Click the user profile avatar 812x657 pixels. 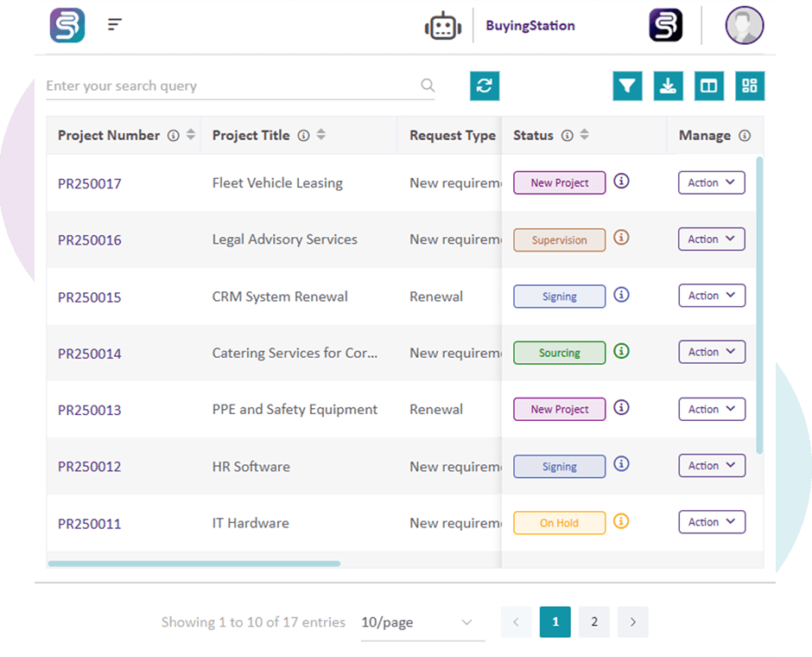tap(744, 24)
